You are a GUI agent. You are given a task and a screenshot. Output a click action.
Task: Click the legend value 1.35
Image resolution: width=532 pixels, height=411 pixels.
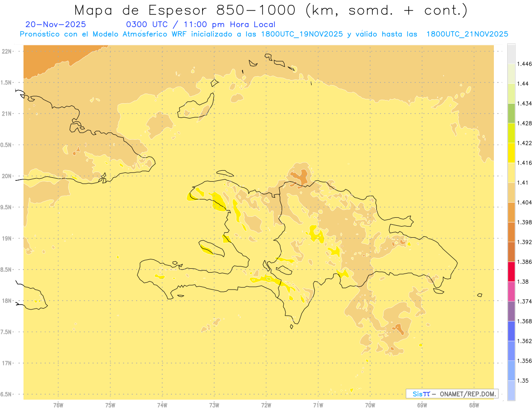click(x=523, y=380)
